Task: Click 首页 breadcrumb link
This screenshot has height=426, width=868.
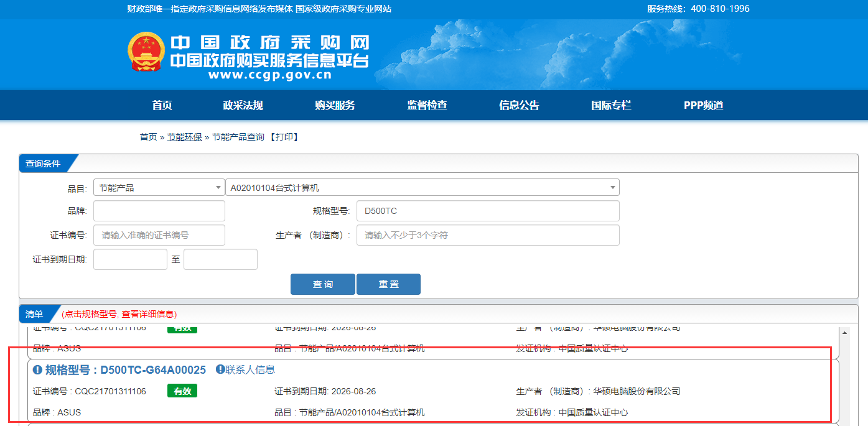Action: (149, 137)
